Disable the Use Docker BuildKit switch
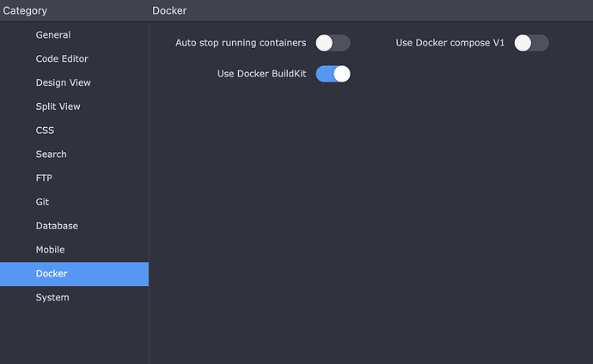The height and width of the screenshot is (364, 593). point(333,74)
